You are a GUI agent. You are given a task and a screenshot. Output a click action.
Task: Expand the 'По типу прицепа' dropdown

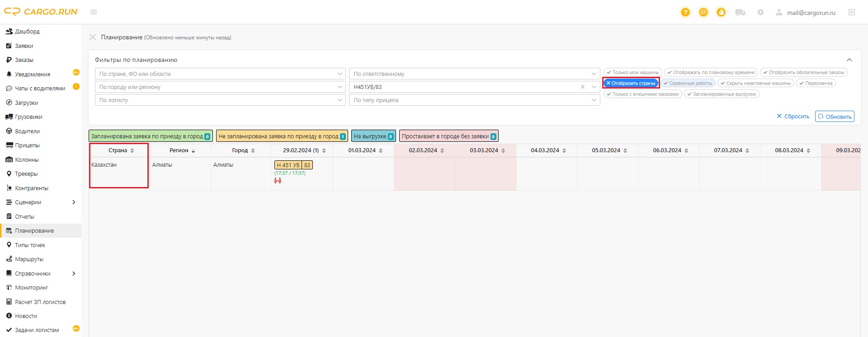coord(474,100)
